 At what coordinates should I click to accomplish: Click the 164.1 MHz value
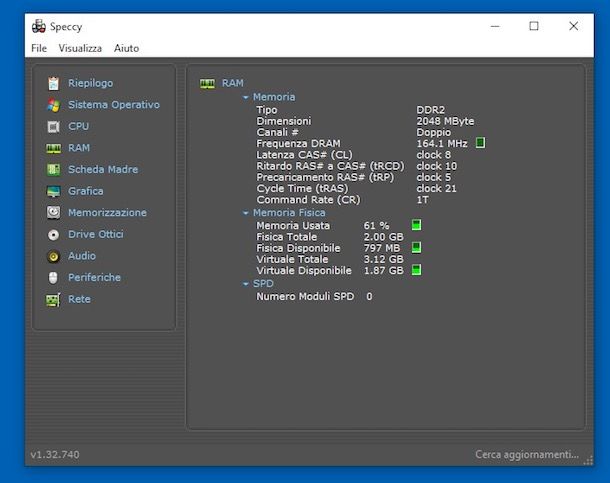pyautogui.click(x=442, y=144)
